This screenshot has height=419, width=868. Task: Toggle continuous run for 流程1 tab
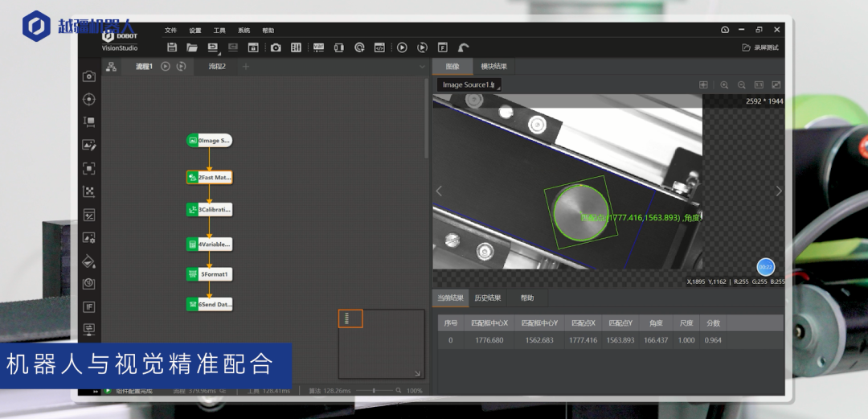[181, 67]
